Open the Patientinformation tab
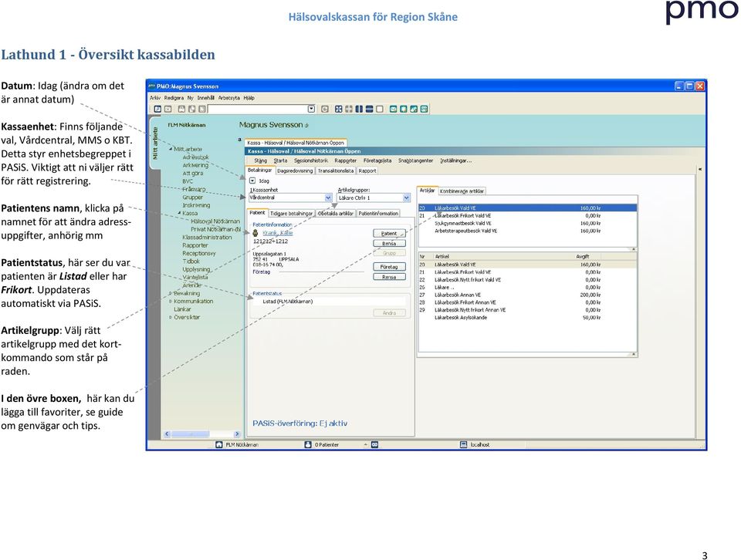This screenshot has width=741, height=560. pos(378,214)
